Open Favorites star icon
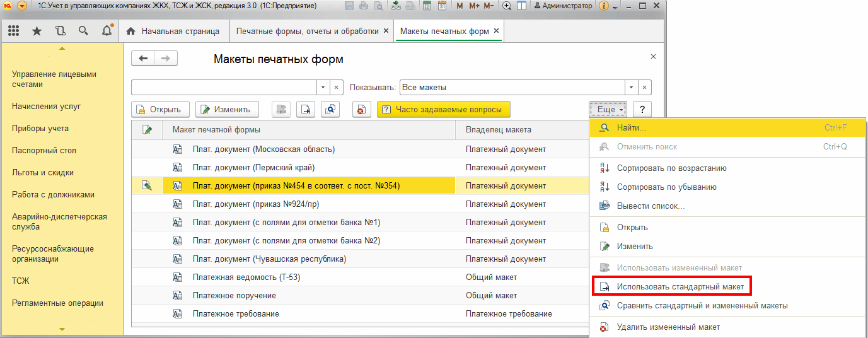This screenshot has width=868, height=338. click(x=37, y=31)
